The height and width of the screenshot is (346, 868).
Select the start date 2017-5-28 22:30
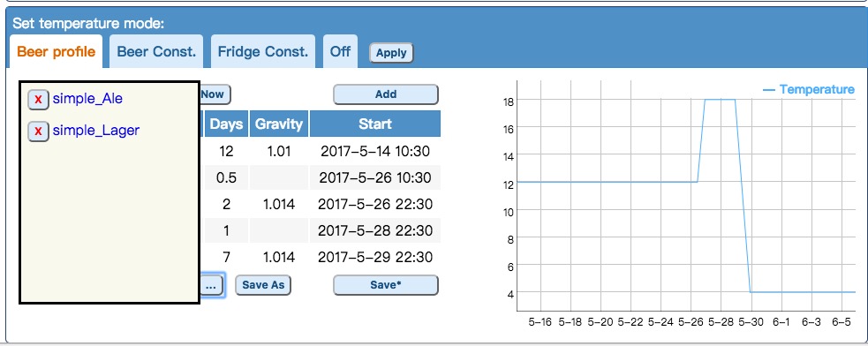pos(374,230)
